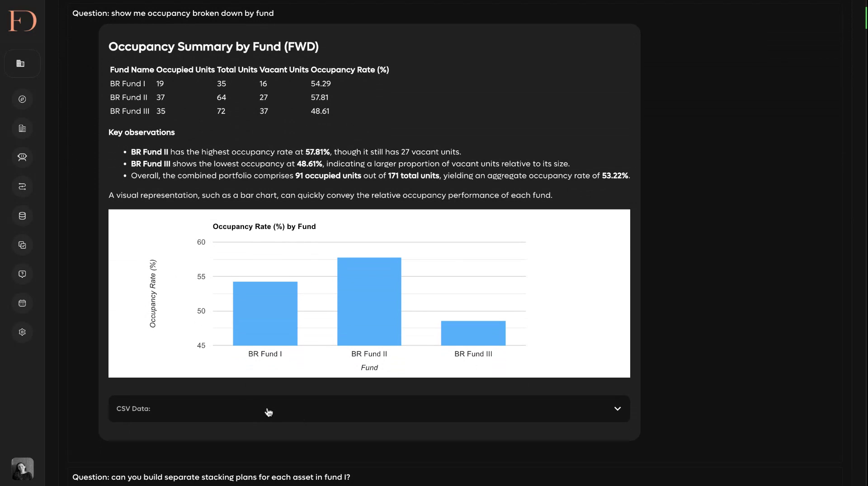Open the copy-with-checkmark tasks icon
868x486 pixels.
22,245
